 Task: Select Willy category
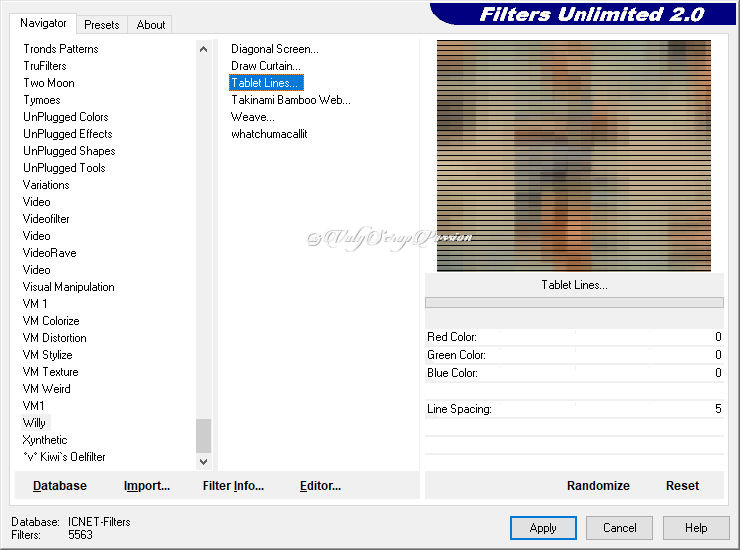tap(34, 423)
